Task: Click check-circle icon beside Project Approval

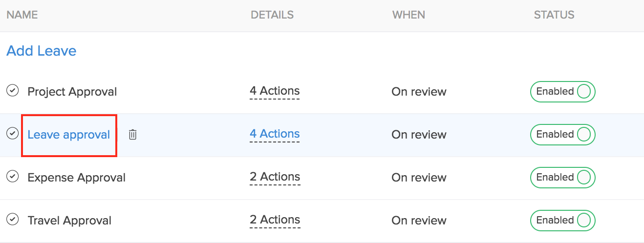Action: 12,91
